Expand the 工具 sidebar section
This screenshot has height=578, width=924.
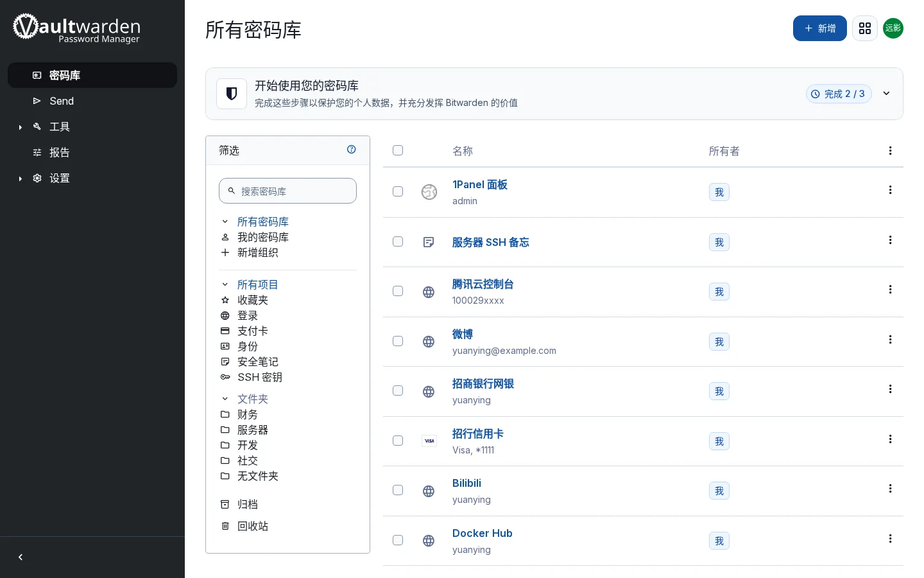point(21,127)
